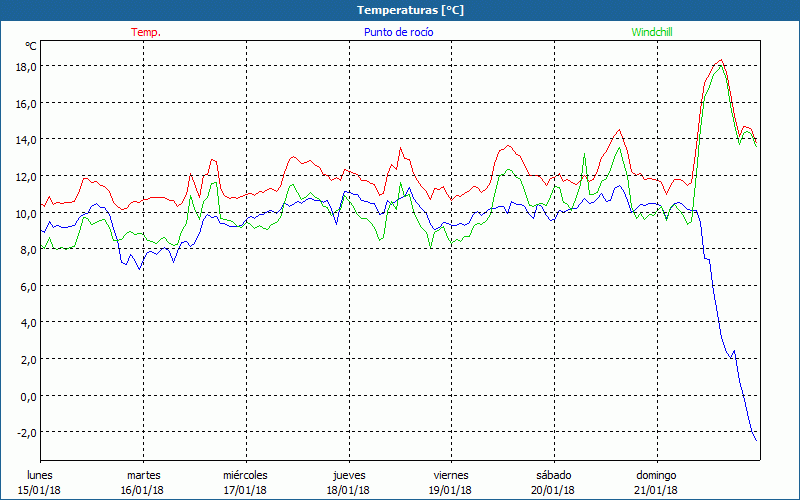Viewport: 800px width, 500px height.
Task: Click the 14,0 y-axis value
Action: tap(25, 139)
